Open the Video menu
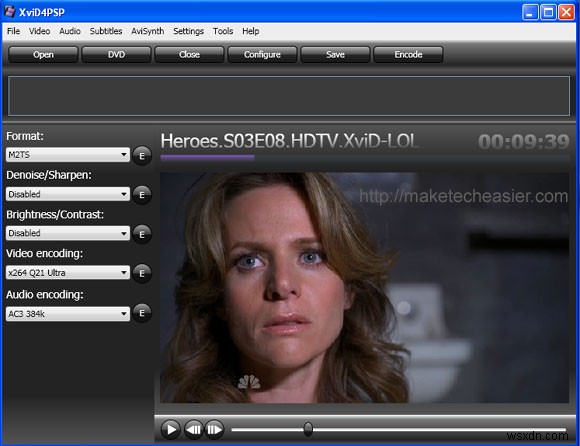This screenshot has height=446, width=580. click(x=40, y=31)
